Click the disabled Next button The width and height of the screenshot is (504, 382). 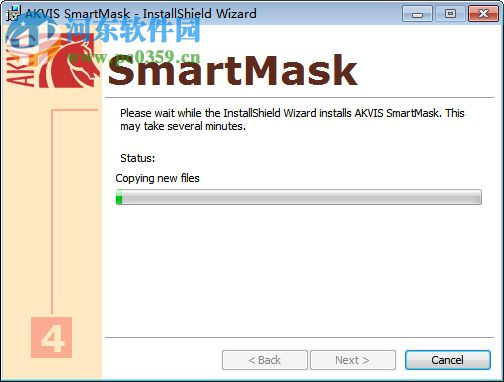click(353, 360)
